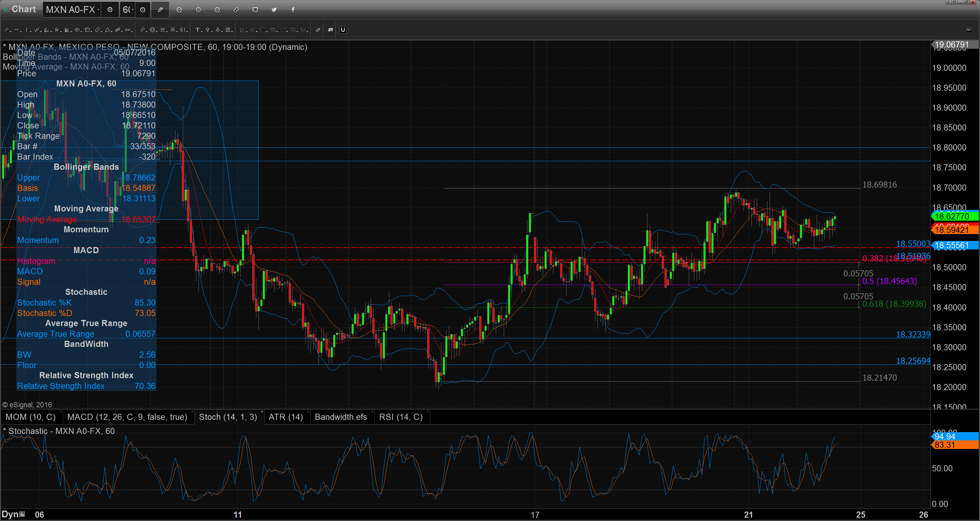Click the green 18.62770 price marker
980x521 pixels.
(955, 216)
